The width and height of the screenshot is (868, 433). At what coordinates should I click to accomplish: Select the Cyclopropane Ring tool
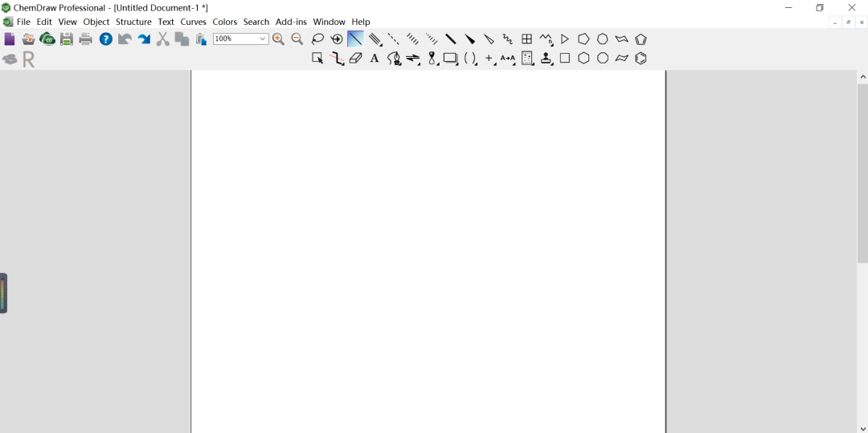(x=565, y=39)
